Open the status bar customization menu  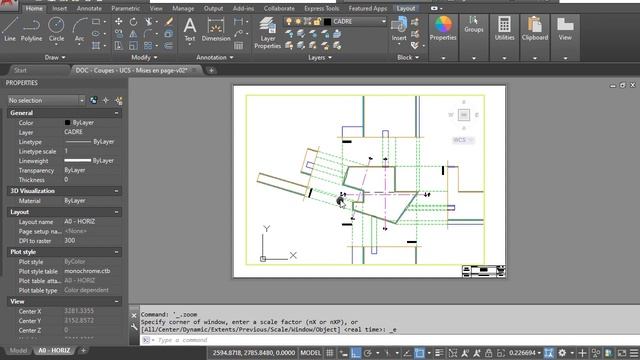click(634, 353)
